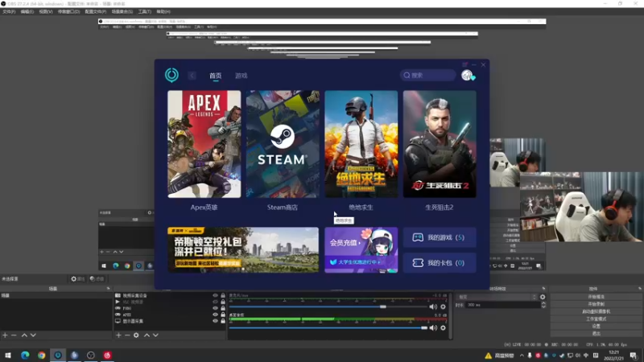Image resolution: width=644 pixels, height=362 pixels.
Task: Open 设置 settings button in controls
Action: click(x=596, y=326)
